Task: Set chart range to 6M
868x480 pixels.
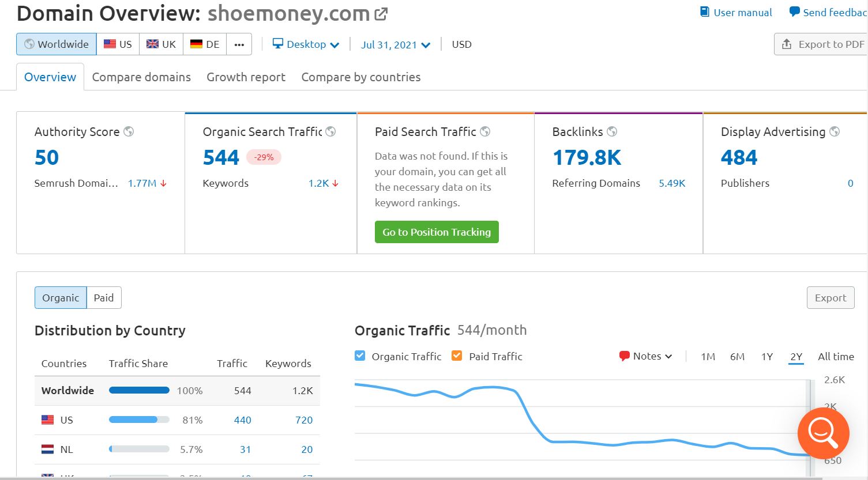Action: (737, 357)
